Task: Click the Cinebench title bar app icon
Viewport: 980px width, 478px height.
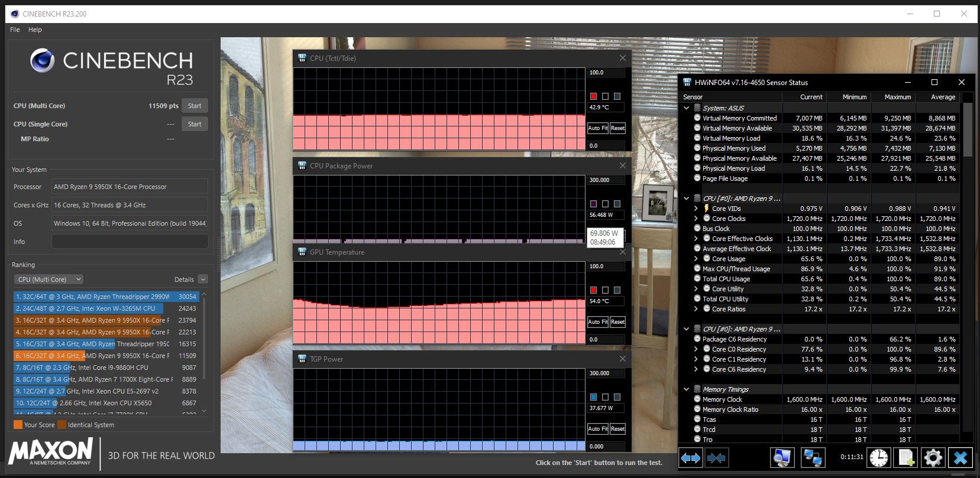Action: (x=15, y=14)
